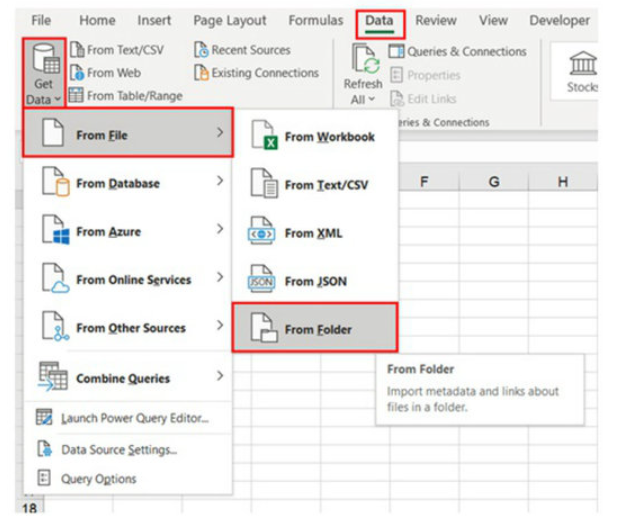
Task: Click the Recent Sources icon
Action: click(201, 50)
